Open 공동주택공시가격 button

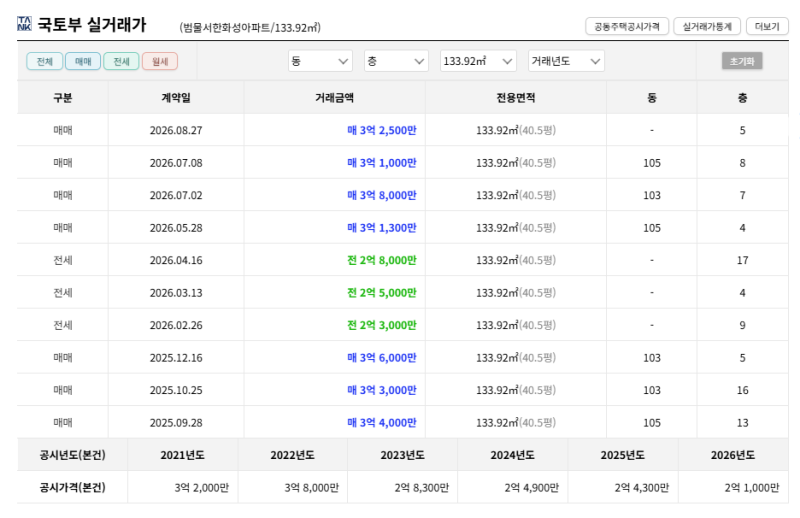[627, 26]
